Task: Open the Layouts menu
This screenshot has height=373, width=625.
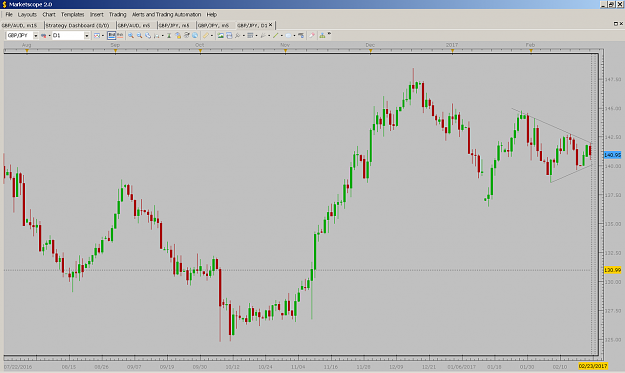Action: click(x=27, y=14)
